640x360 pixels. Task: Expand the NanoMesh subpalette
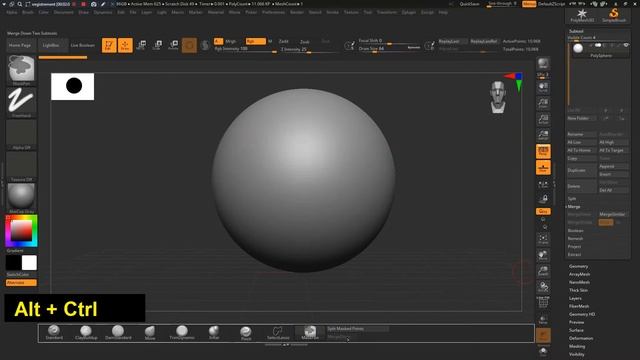pos(580,282)
